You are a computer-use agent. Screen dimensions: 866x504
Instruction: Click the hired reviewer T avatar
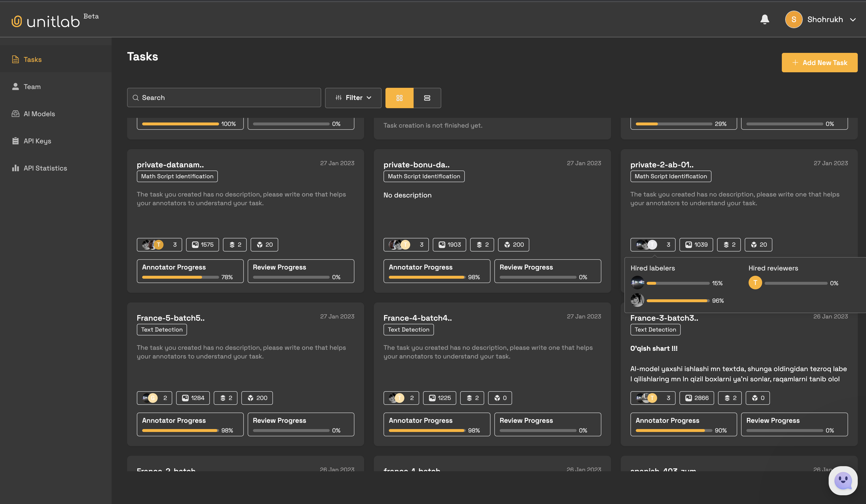pyautogui.click(x=755, y=282)
